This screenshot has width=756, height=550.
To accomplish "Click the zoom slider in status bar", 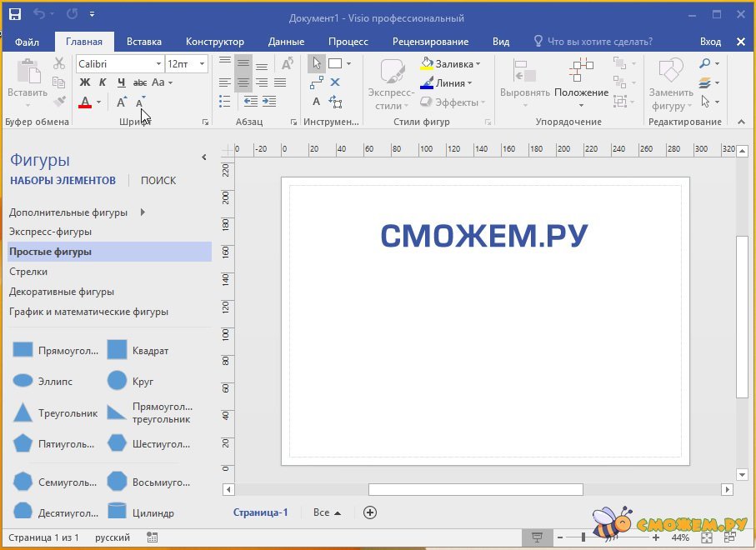I will click(x=583, y=537).
